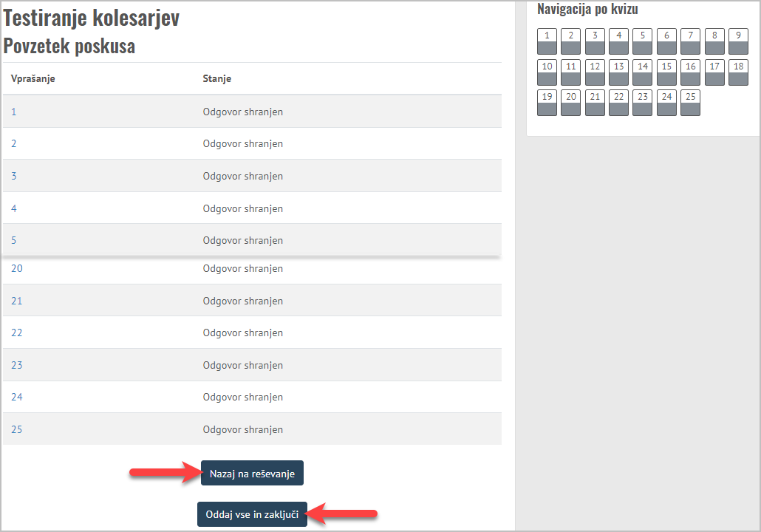Screen dimensions: 761x532
Task: Go to question 21 in quiz navigation
Action: pos(595,103)
